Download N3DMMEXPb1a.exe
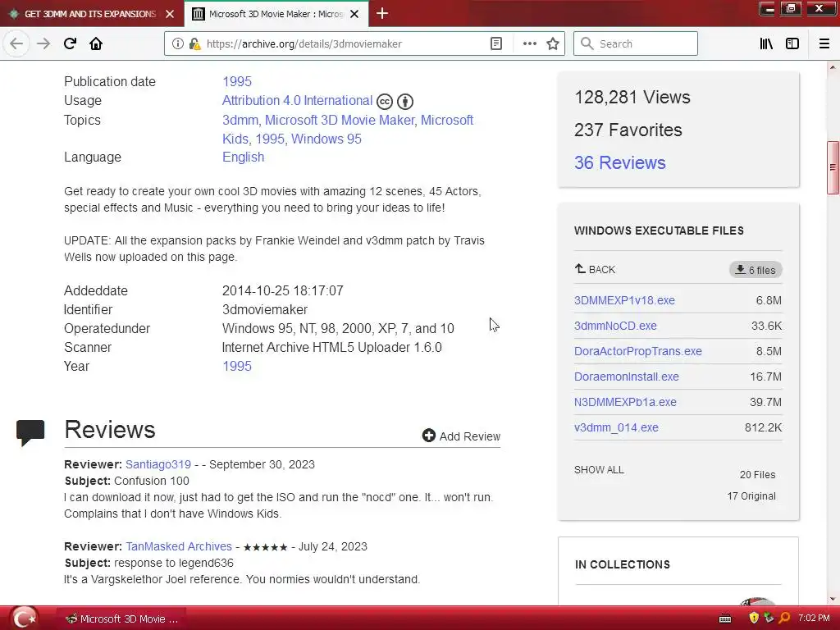 pyautogui.click(x=625, y=402)
